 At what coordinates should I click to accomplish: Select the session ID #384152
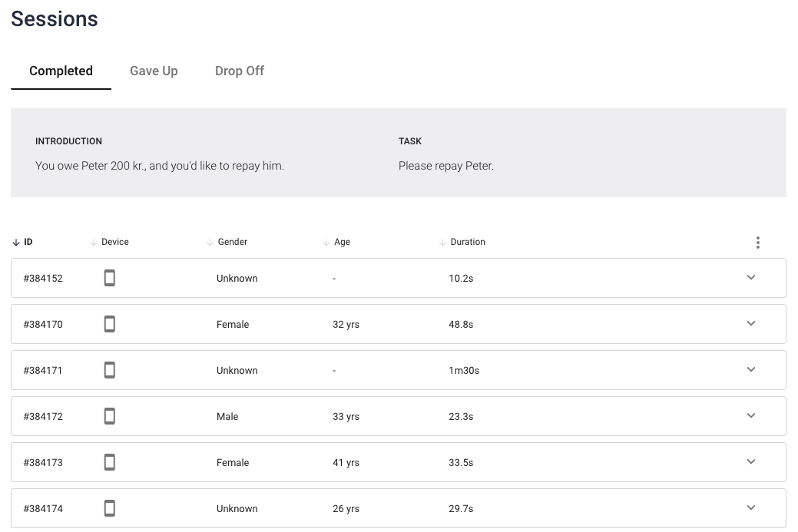pyautogui.click(x=43, y=278)
